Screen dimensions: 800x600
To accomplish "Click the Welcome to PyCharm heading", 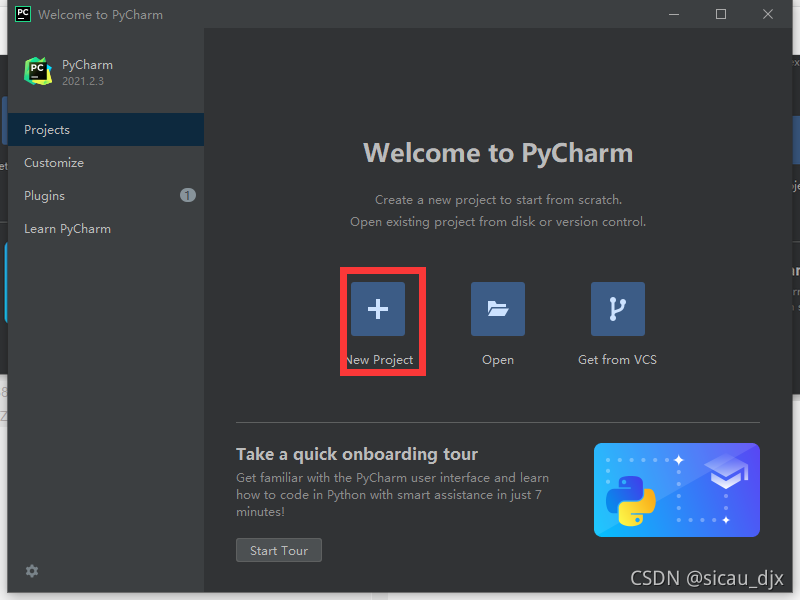I will [x=498, y=153].
